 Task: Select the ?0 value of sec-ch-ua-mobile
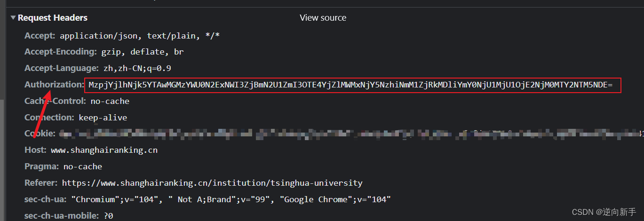[x=109, y=216]
